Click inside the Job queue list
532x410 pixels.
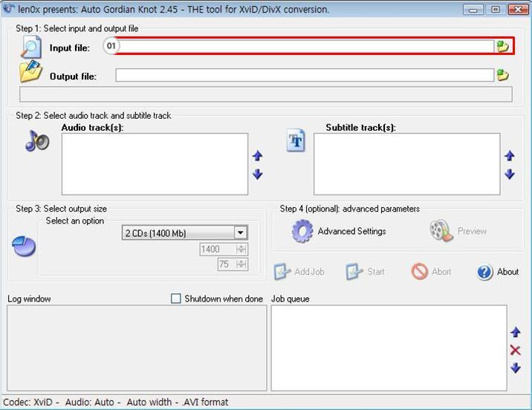(389, 348)
